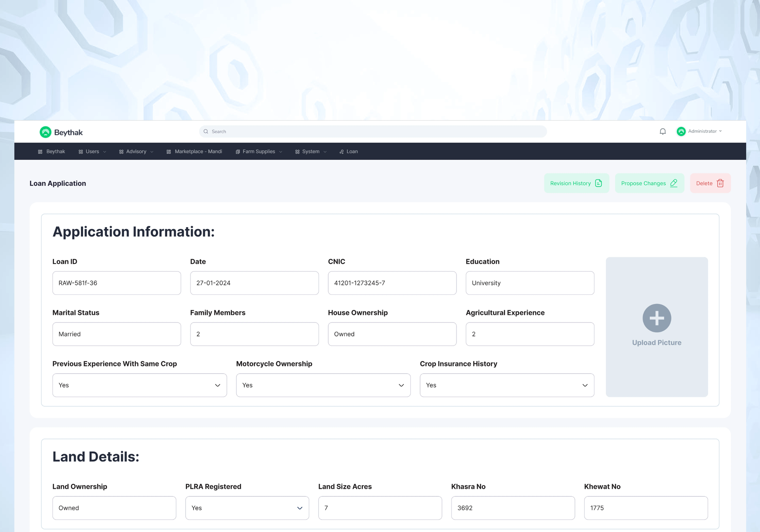Click the icon beside Advisory menu
Image resolution: width=760 pixels, height=532 pixels.
coord(121,152)
